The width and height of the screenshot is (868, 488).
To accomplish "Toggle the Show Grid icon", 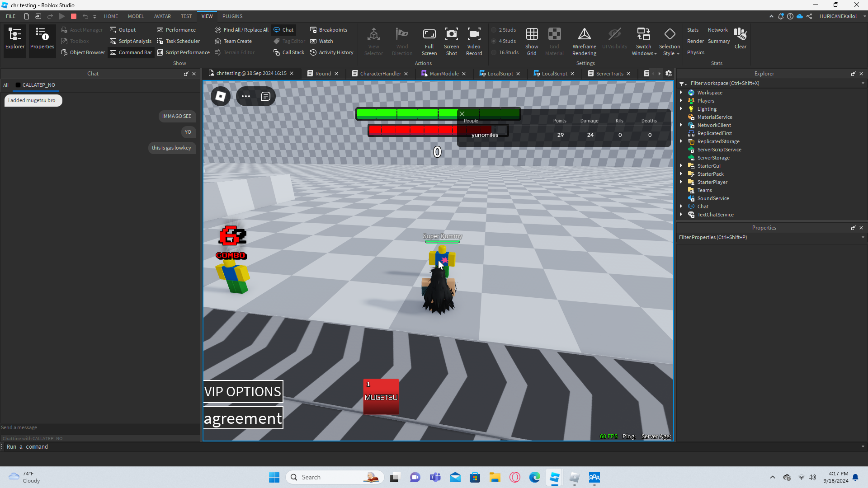I will (x=532, y=41).
